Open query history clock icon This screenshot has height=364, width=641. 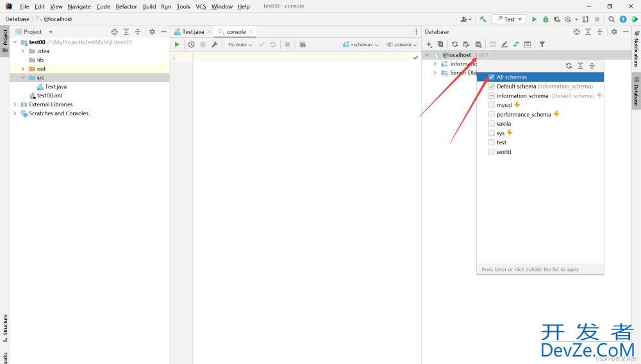pyautogui.click(x=191, y=44)
